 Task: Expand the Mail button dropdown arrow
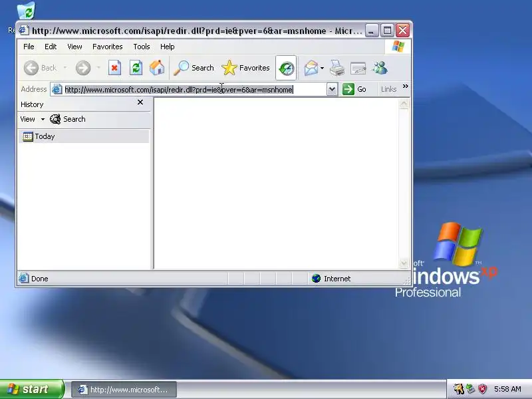(322, 68)
